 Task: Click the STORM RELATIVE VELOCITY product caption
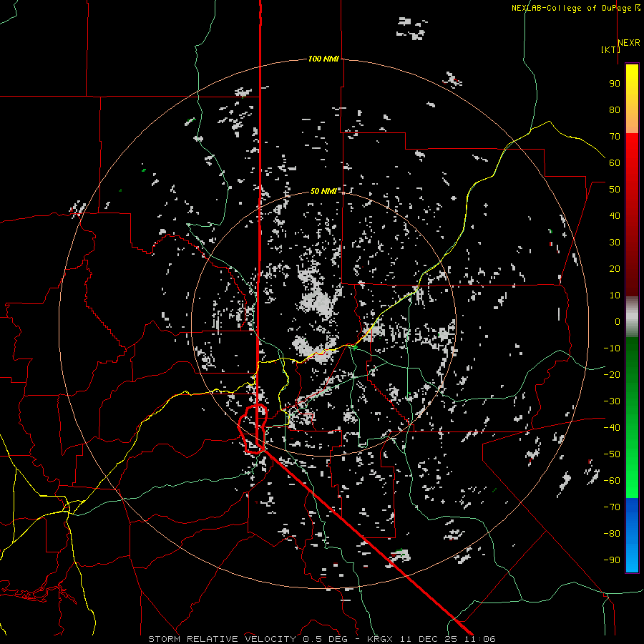[x=222, y=639]
